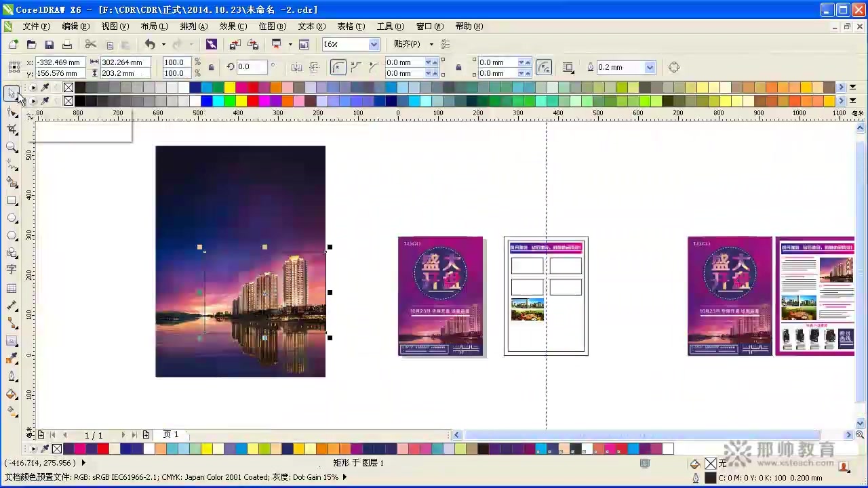Click the Convert to Curves icon
This screenshot has width=868, height=488.
(674, 67)
